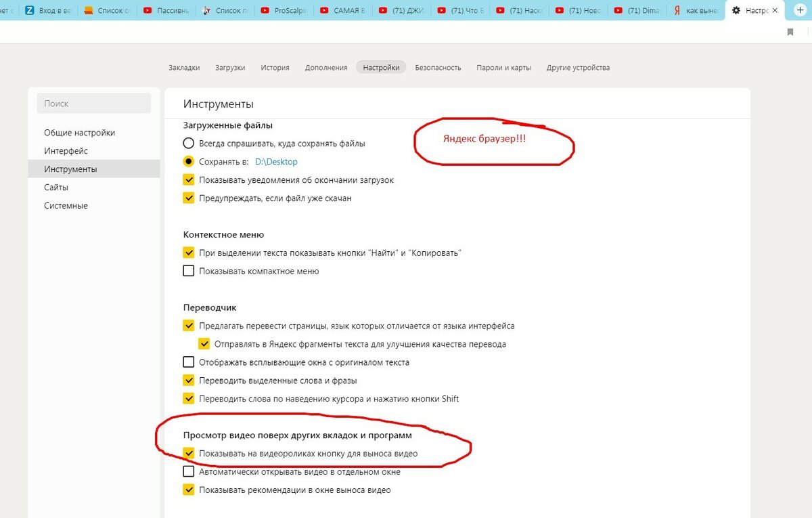The width and height of the screenshot is (812, 518).
Task: Toggle 'Предлагать перевести страницы' checkbox
Action: pos(189,326)
